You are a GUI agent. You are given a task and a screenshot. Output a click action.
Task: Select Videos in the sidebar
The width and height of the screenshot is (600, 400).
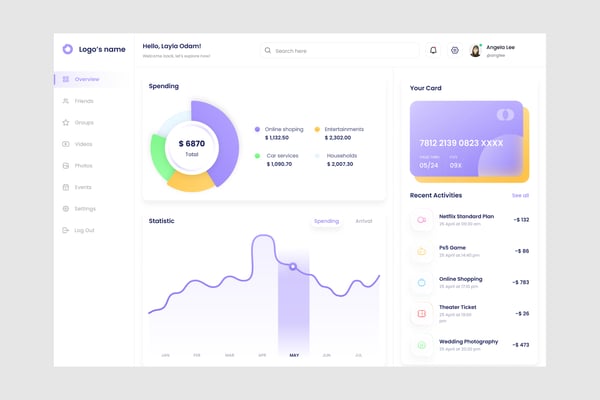[x=83, y=144]
